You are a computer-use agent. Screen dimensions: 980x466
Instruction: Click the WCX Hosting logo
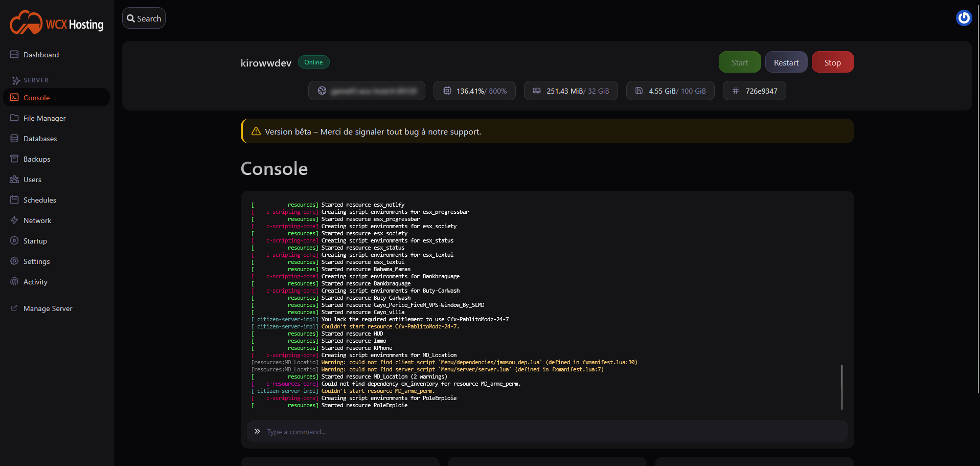(56, 23)
